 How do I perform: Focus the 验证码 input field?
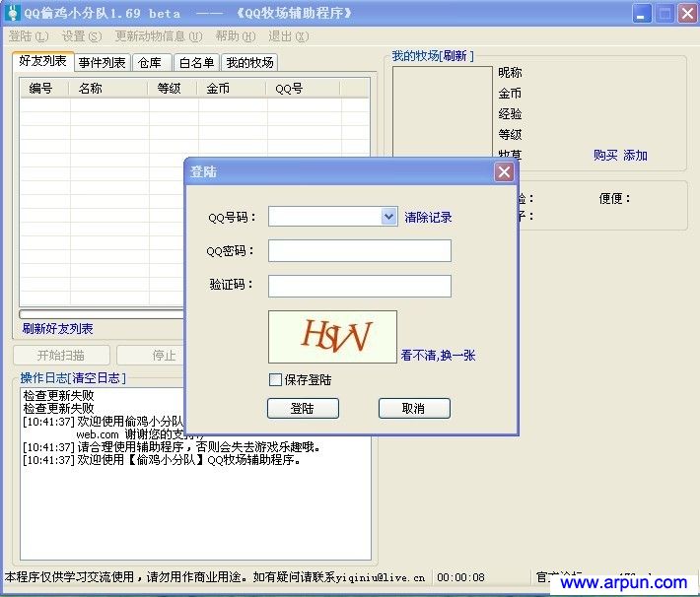[x=360, y=286]
